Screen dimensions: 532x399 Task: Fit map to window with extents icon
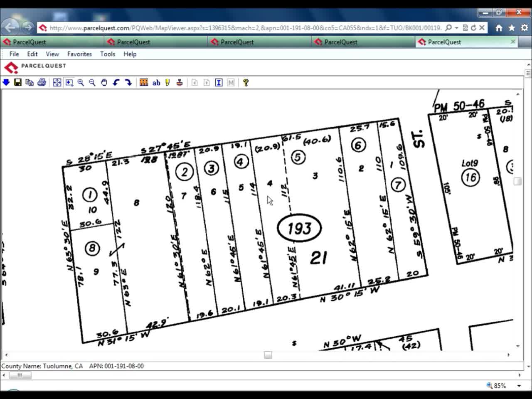tap(57, 82)
